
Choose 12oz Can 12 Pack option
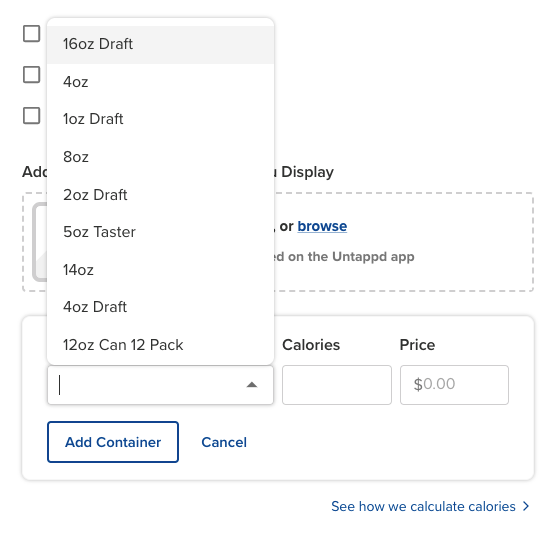(x=160, y=345)
